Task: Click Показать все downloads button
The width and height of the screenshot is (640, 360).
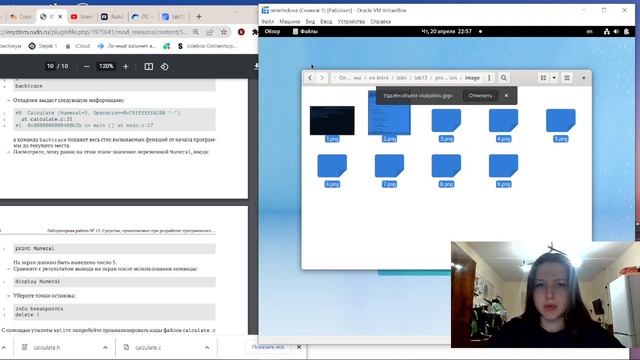Action: tap(268, 347)
